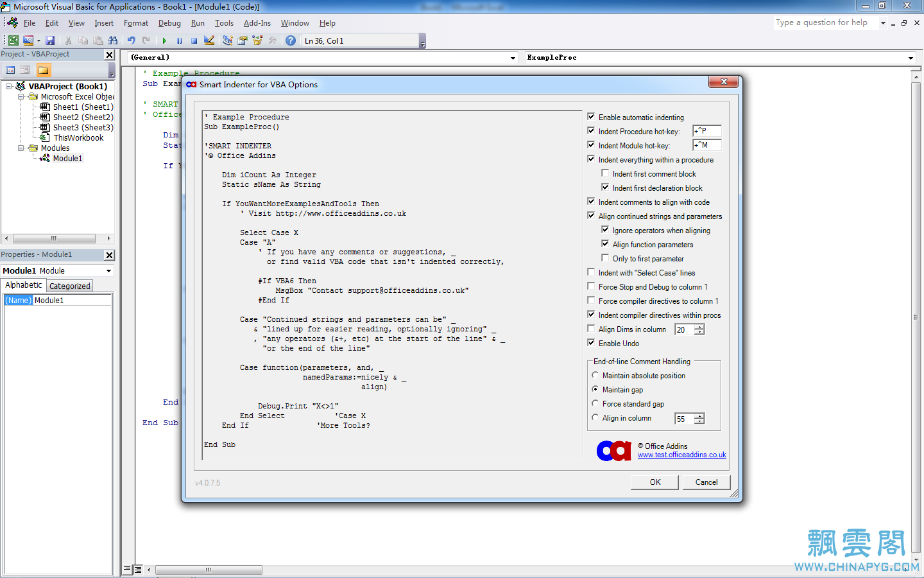Image resolution: width=924 pixels, height=578 pixels.
Task: Select Align in column radio button
Action: (595, 417)
